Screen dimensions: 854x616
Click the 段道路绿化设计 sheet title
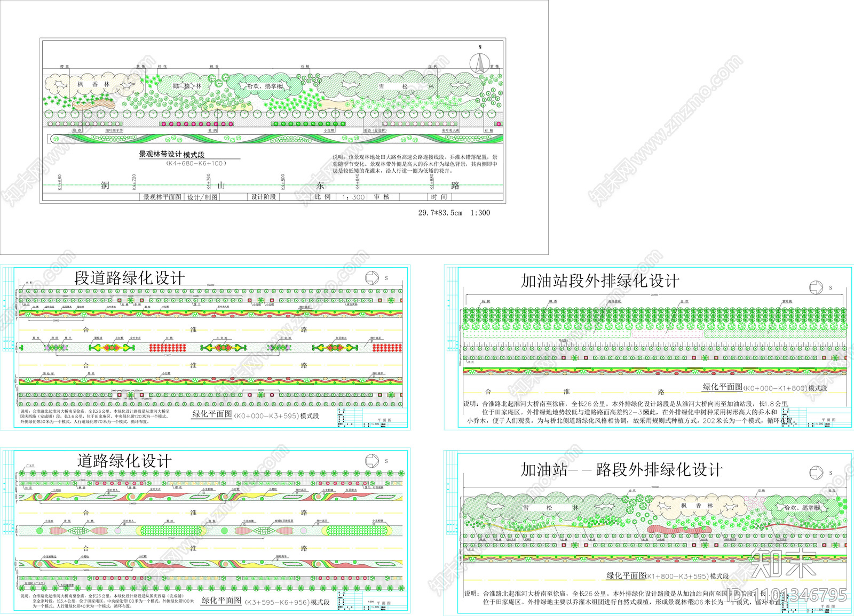coord(129,278)
